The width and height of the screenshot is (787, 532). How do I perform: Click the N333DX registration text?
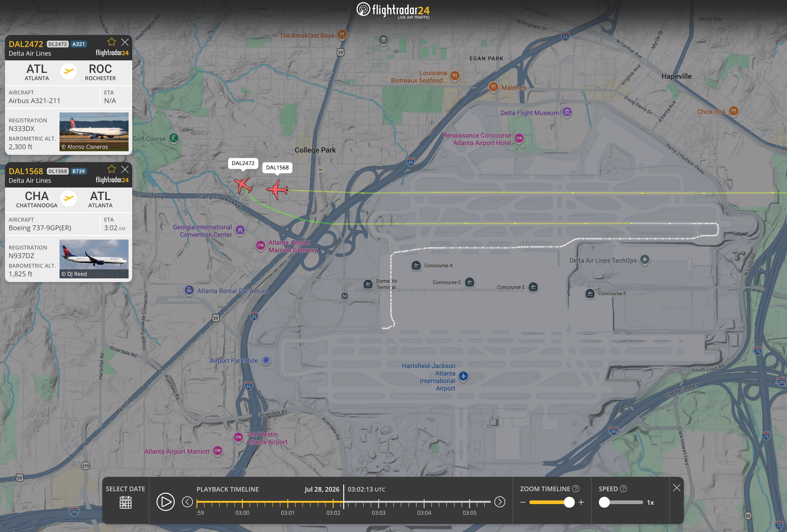[22, 129]
